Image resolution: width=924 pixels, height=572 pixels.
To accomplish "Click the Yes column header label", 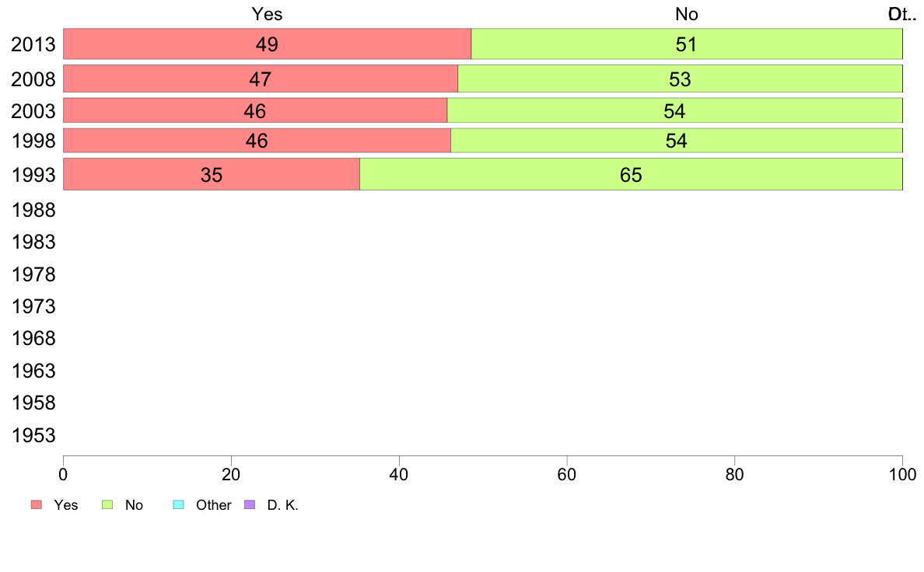I will pos(267,14).
